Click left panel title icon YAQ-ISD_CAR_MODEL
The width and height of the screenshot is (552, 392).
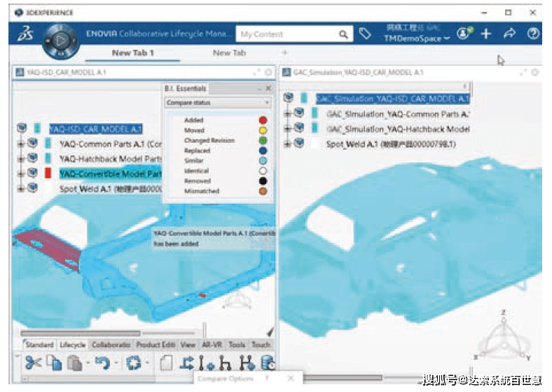click(20, 72)
